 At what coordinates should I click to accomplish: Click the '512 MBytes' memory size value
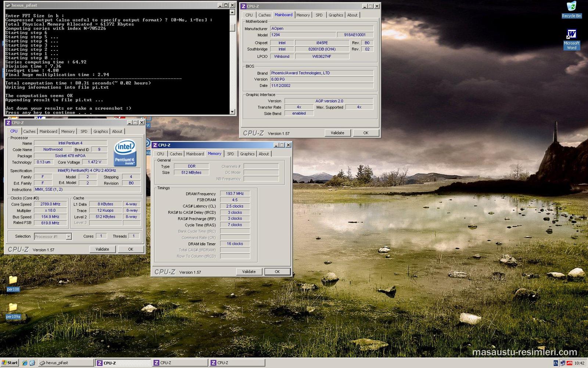[191, 173]
